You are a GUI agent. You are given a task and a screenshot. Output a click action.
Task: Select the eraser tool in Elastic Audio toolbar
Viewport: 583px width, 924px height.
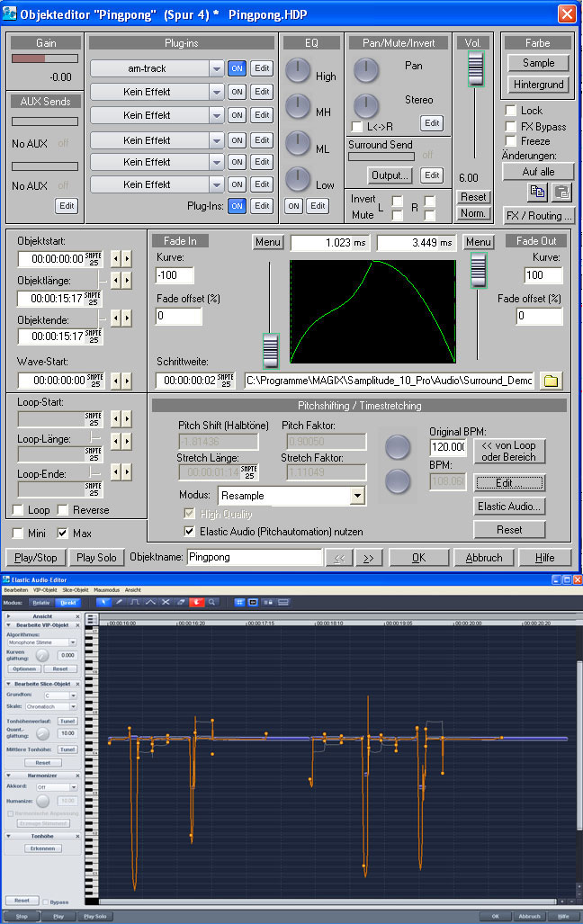[x=180, y=602]
